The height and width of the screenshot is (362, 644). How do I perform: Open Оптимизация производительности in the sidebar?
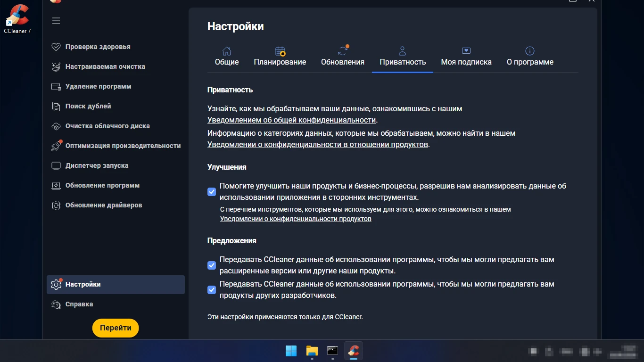pos(116,146)
